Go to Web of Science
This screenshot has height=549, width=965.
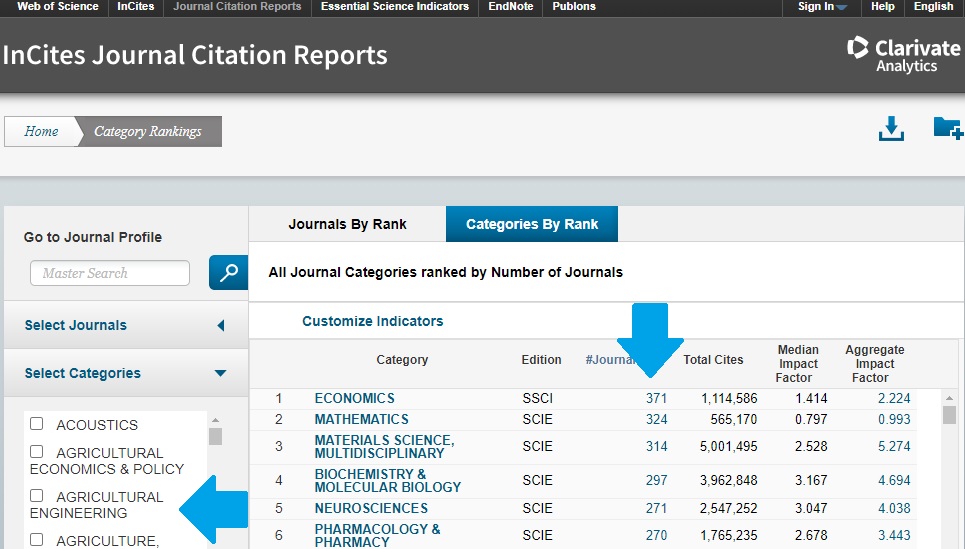(x=58, y=7)
